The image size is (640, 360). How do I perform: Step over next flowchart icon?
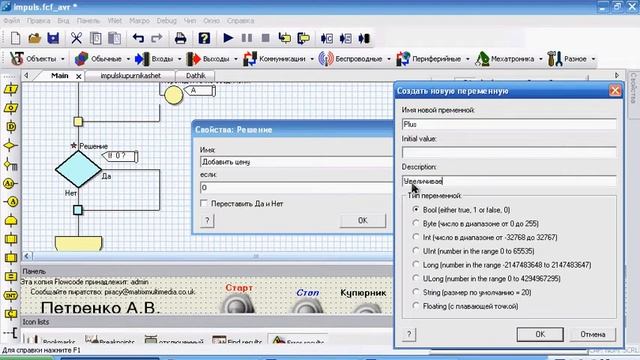[304, 38]
